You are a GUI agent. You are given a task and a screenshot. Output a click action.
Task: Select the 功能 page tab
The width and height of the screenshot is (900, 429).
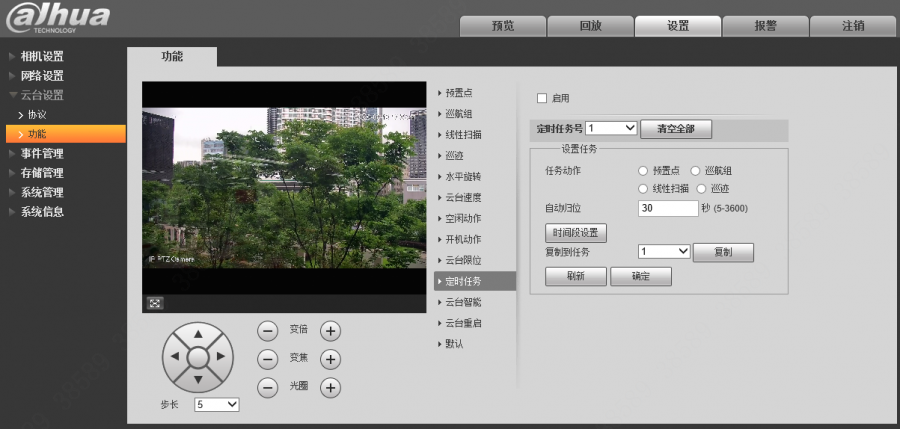point(172,56)
